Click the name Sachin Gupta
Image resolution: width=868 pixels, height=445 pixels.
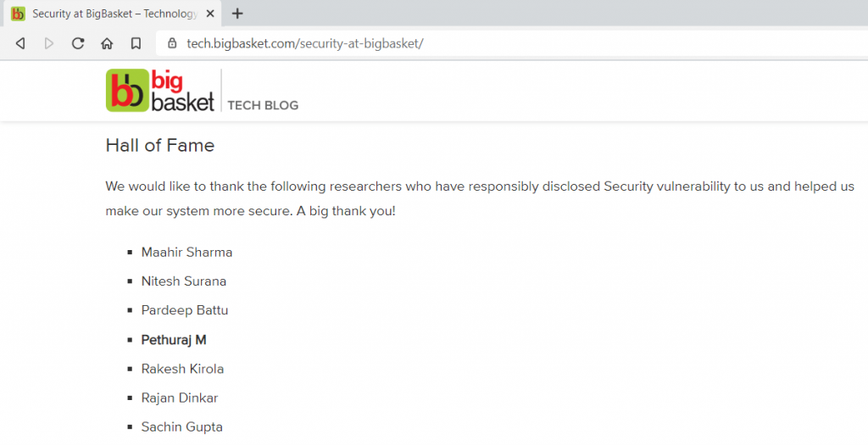click(181, 426)
